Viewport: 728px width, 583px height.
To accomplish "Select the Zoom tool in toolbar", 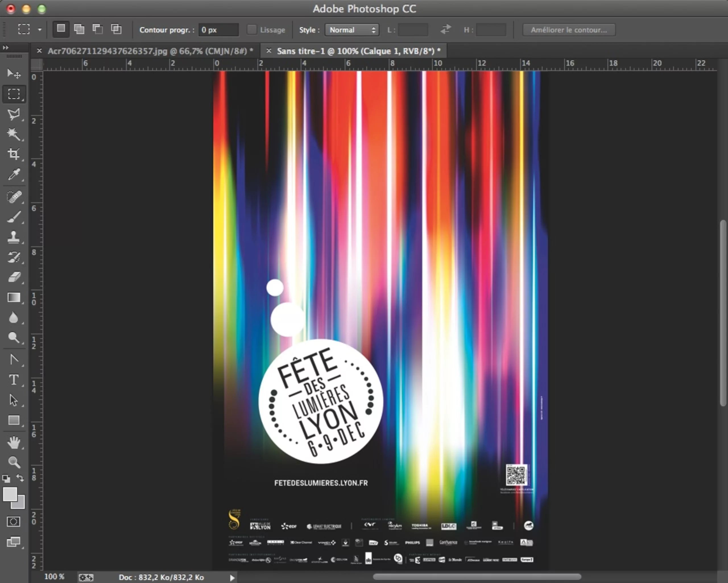I will (13, 462).
